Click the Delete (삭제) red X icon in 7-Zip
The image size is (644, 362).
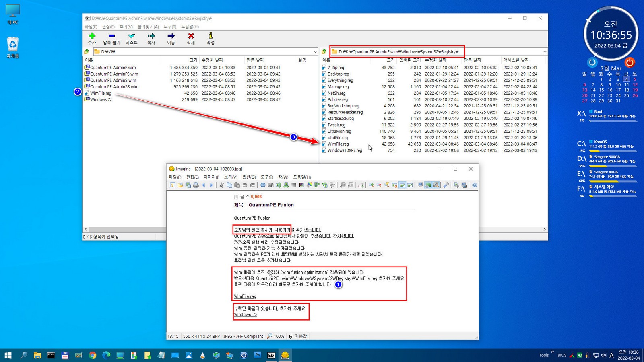coord(191,39)
